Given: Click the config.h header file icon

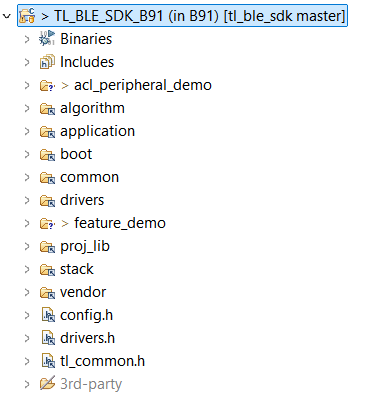Looking at the screenshot, I should click(x=48, y=315).
